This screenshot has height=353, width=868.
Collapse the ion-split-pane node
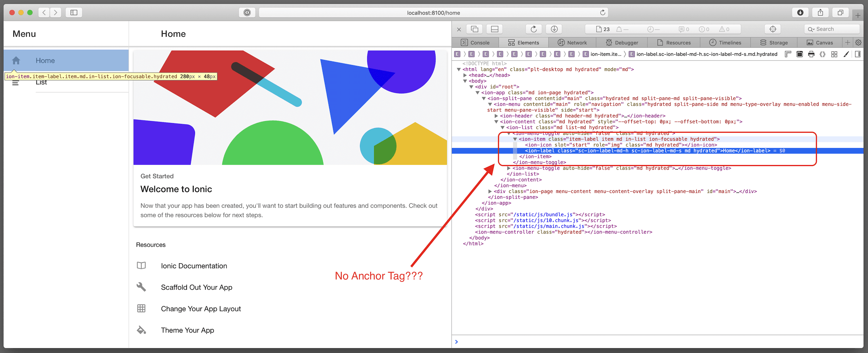click(x=484, y=98)
